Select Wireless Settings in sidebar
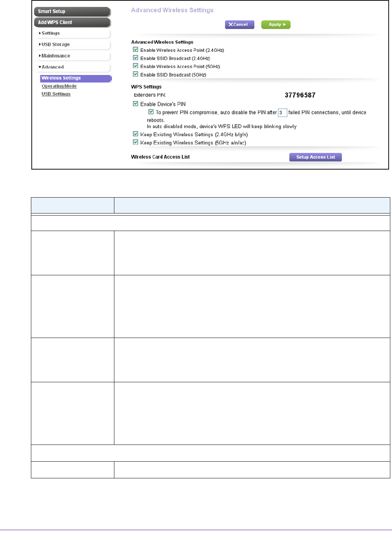The height and width of the screenshot is (559, 392). pos(76,78)
